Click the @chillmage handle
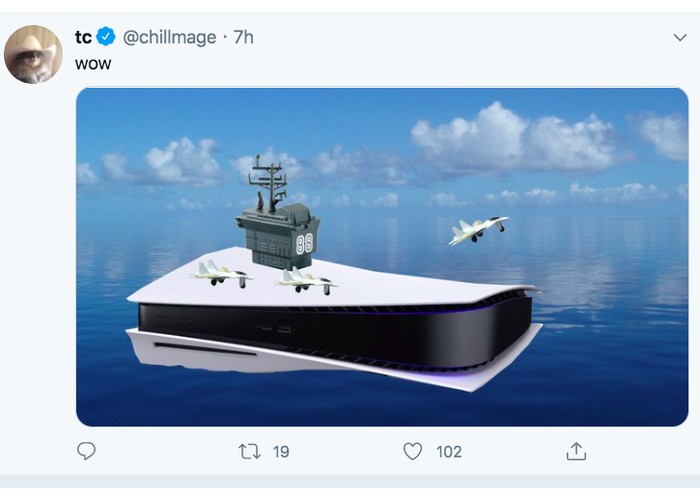The width and height of the screenshot is (700, 496). pos(169,37)
